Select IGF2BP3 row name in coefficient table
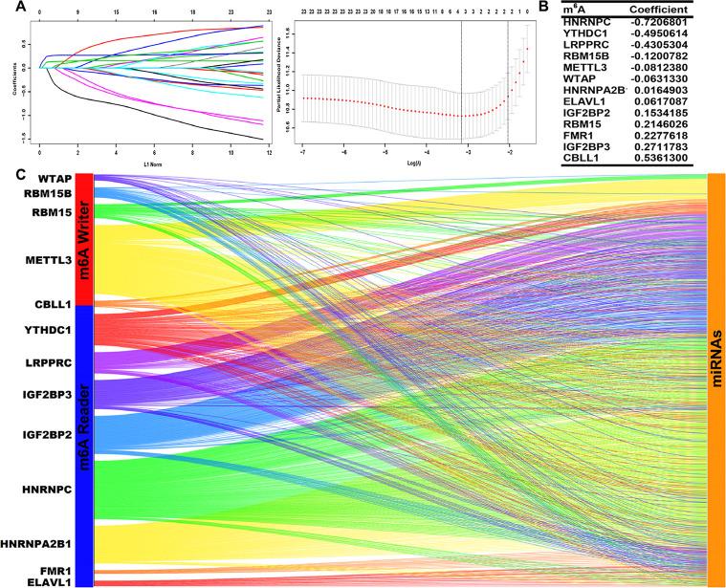Screen dimensions: 726x588 coord(587,147)
